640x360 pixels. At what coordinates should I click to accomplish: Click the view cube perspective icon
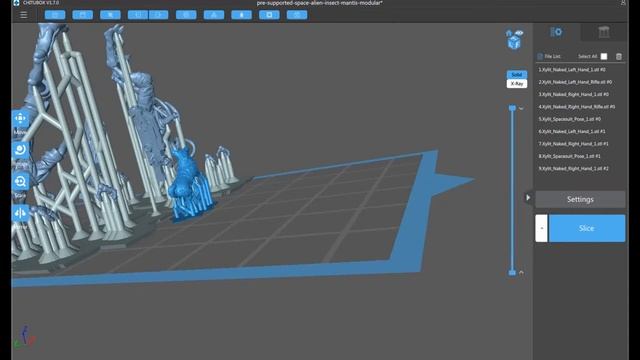coord(514,43)
